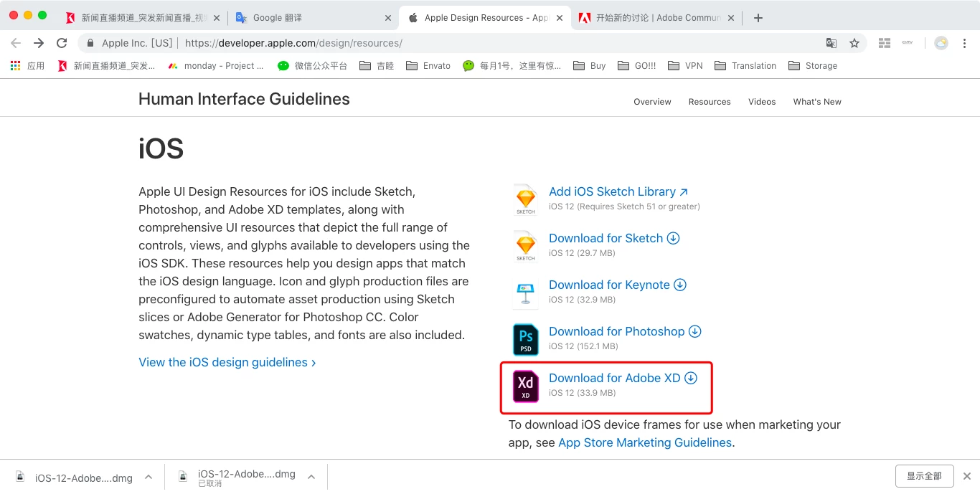Image resolution: width=980 pixels, height=494 pixels.
Task: Go back to the previous page
Action: [16, 43]
